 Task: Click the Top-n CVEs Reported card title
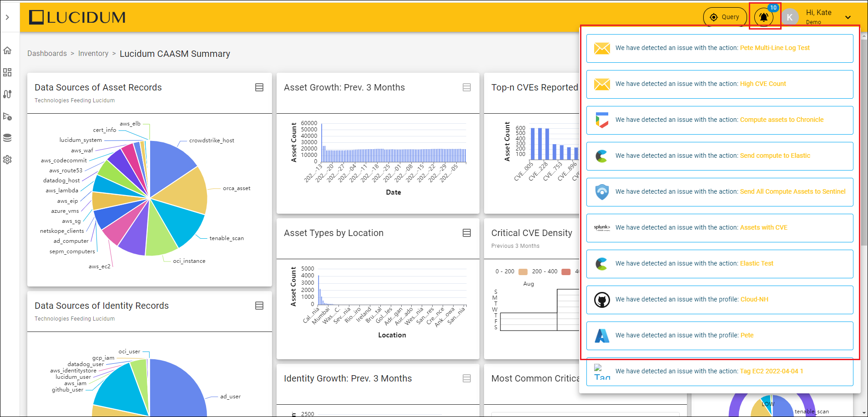click(x=535, y=87)
